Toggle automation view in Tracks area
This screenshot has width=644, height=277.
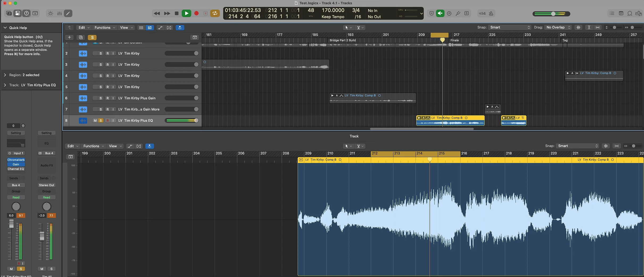click(160, 28)
